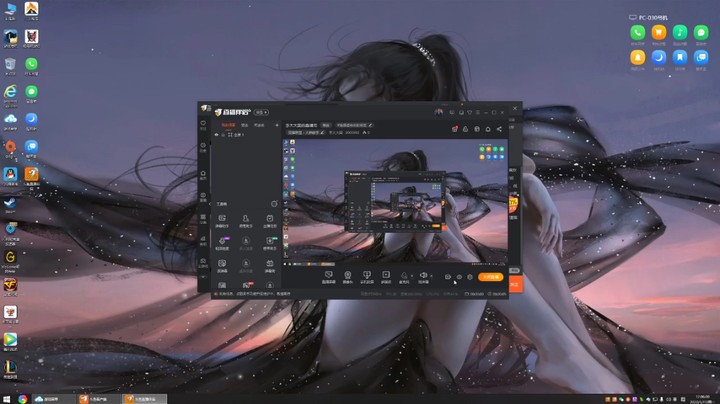Click the small pill button after stream title
The height and width of the screenshot is (404, 720).
[x=326, y=125]
